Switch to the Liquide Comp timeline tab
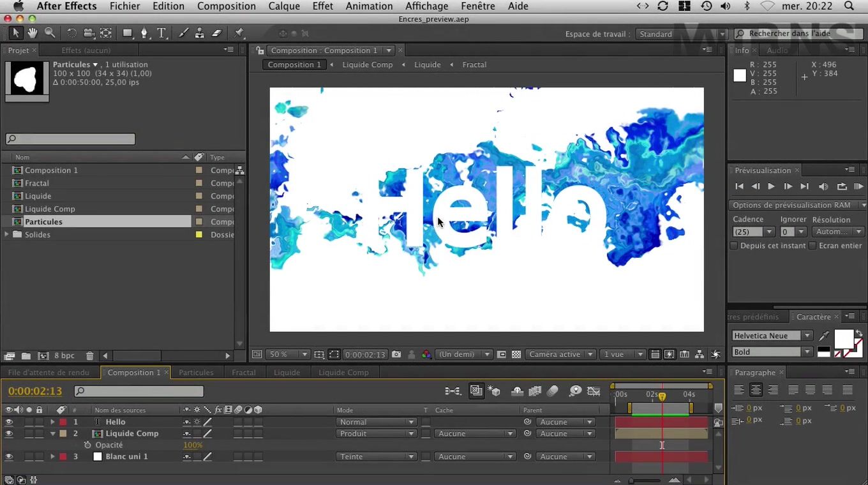Screen dimensions: 868x485 point(343,372)
